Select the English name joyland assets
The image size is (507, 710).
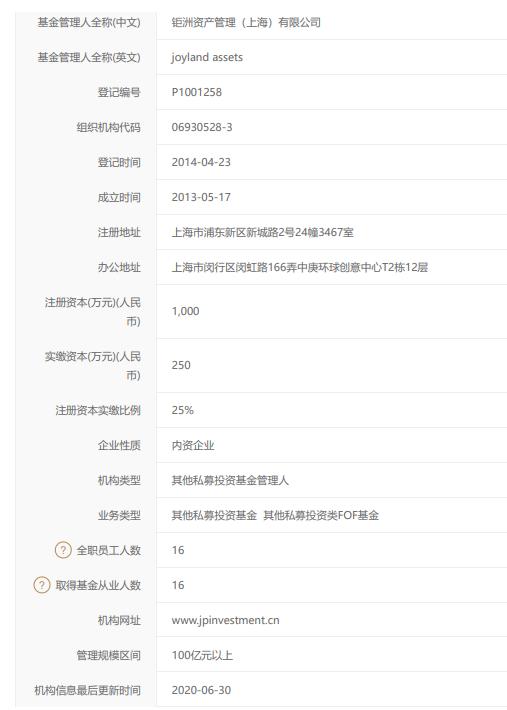tap(207, 58)
